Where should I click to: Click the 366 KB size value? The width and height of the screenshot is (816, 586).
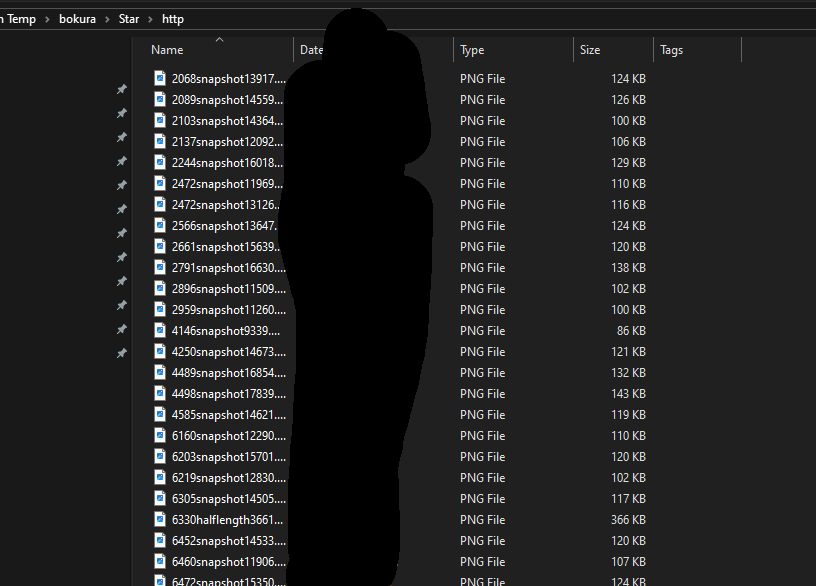pyautogui.click(x=628, y=519)
